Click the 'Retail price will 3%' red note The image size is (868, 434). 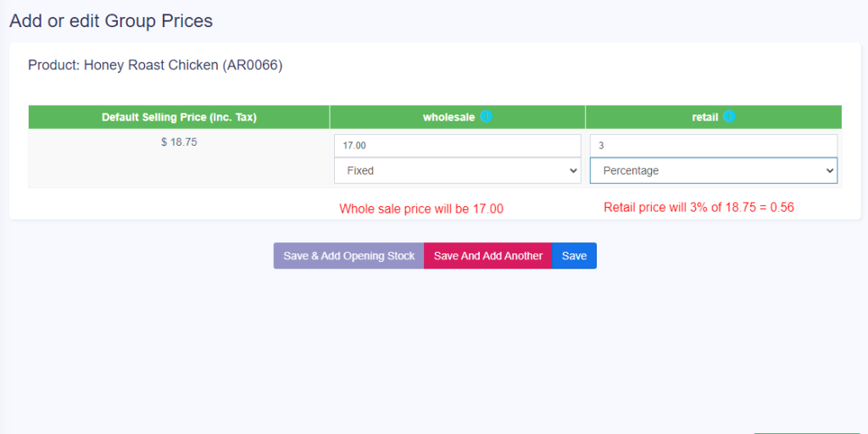698,207
